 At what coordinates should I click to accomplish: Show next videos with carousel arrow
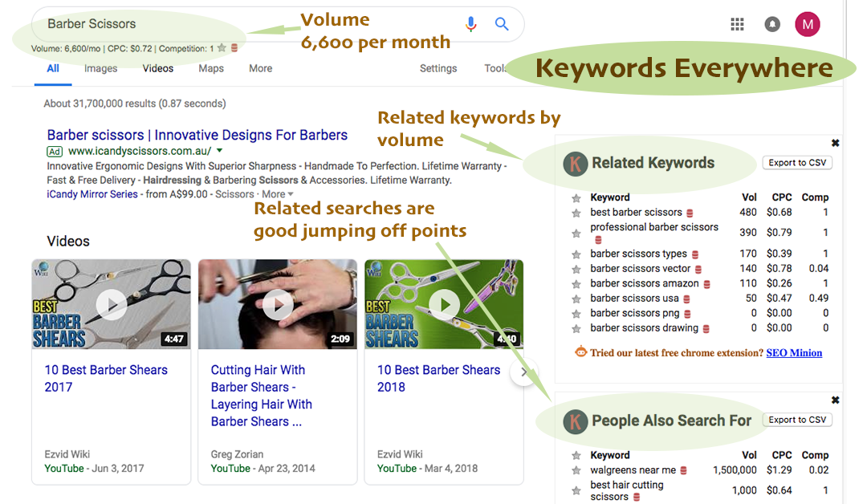click(523, 372)
